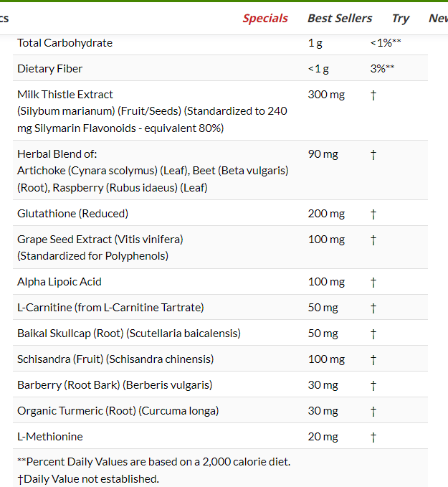Click the dagger symbol for Organic Turmeric

[373, 411]
